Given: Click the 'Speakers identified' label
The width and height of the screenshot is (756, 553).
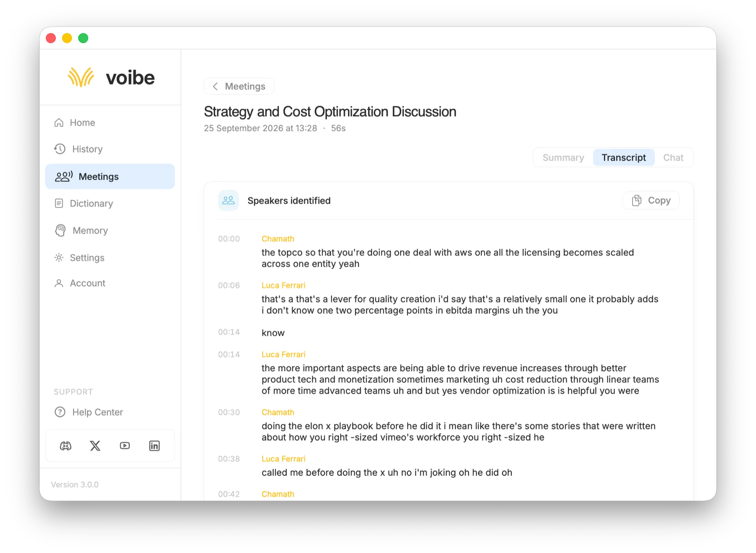Looking at the screenshot, I should point(289,200).
